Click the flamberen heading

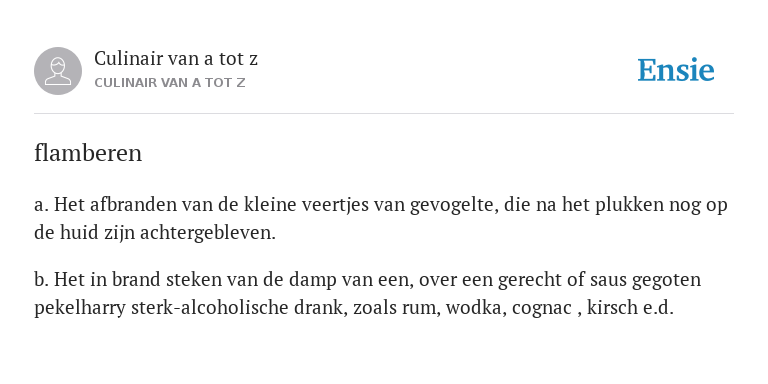pos(88,153)
